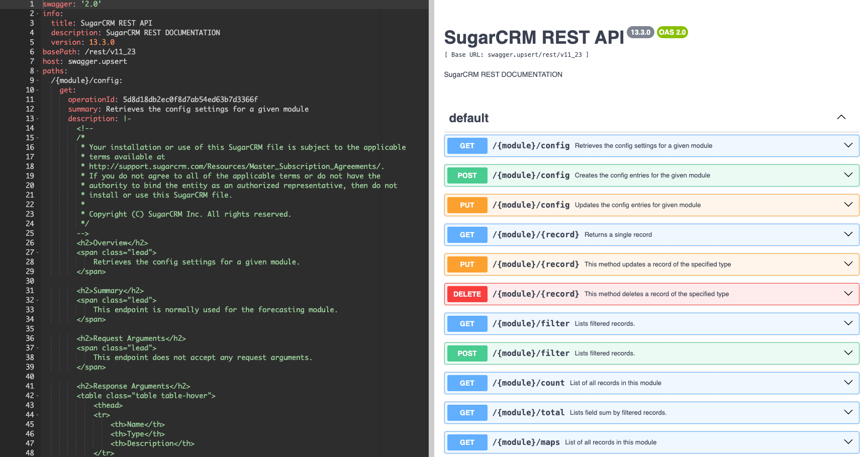Click the POST badge for /{module}/filter
The width and height of the screenshot is (868, 457).
pos(467,353)
